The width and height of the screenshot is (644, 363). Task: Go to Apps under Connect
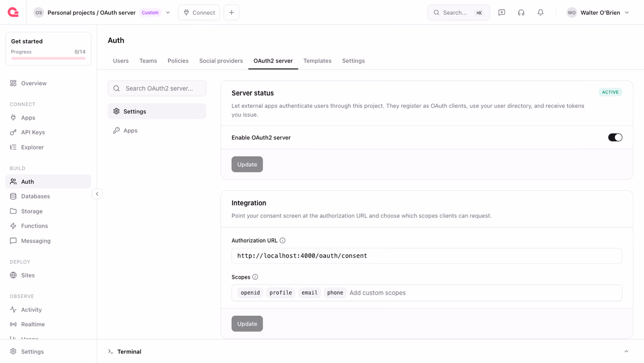[x=48, y=118]
